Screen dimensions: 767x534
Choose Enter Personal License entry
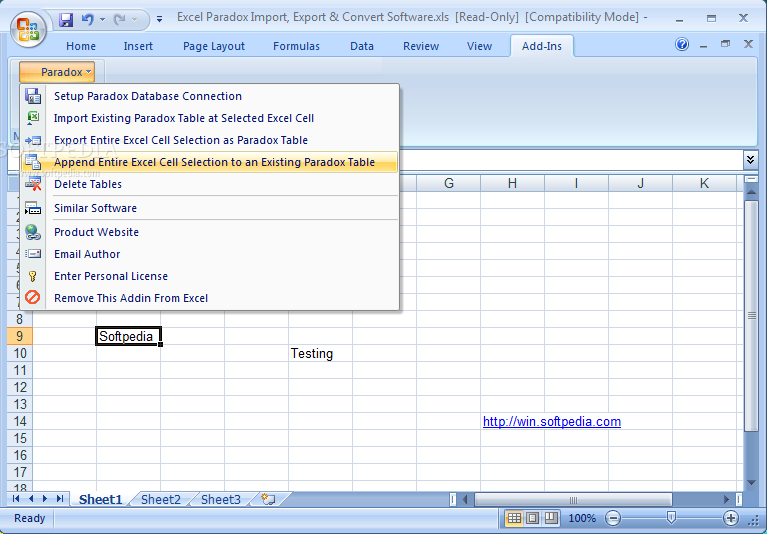tap(210, 276)
